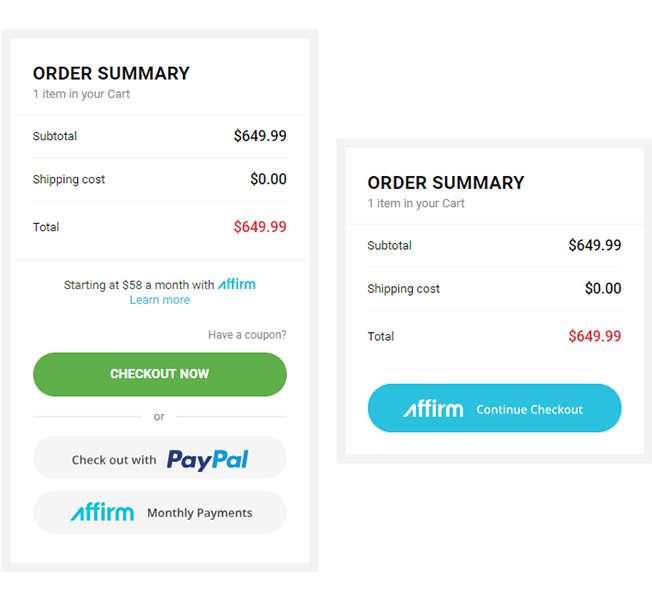
Task: Click the PayPal logo
Action: pyautogui.click(x=208, y=459)
